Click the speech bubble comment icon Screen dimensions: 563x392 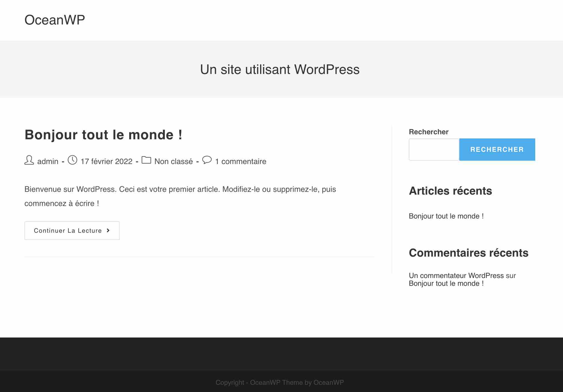click(x=207, y=161)
